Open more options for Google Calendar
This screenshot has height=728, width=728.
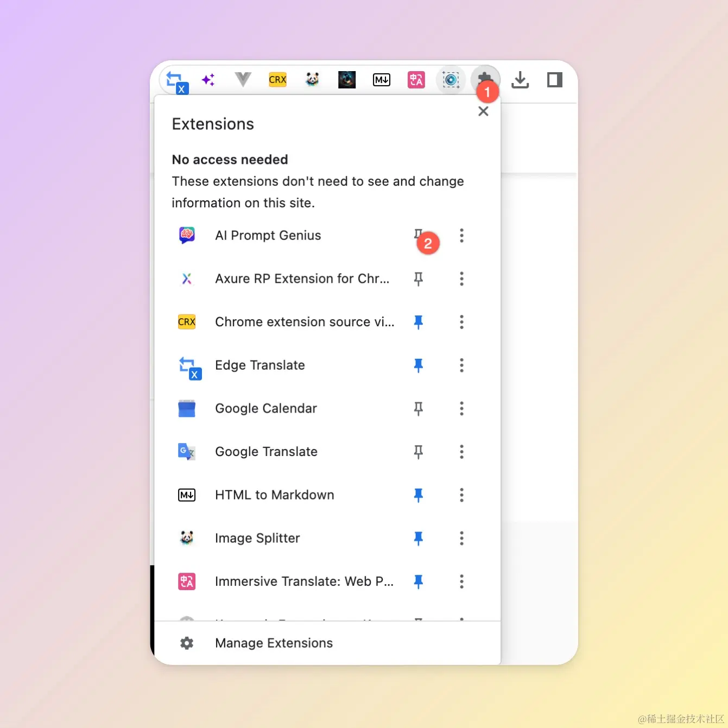pyautogui.click(x=461, y=408)
